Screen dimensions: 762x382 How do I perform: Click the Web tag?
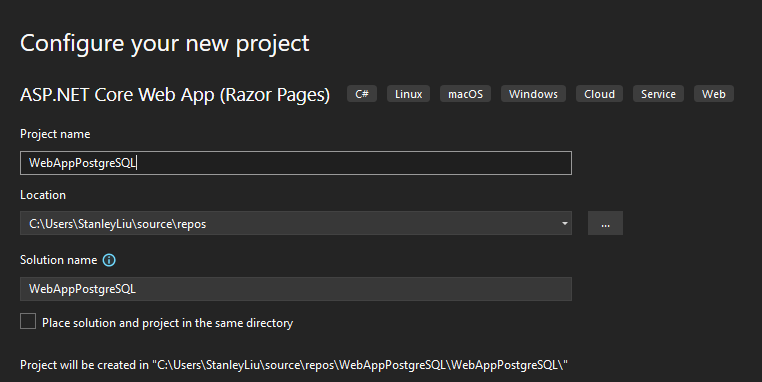tap(713, 94)
